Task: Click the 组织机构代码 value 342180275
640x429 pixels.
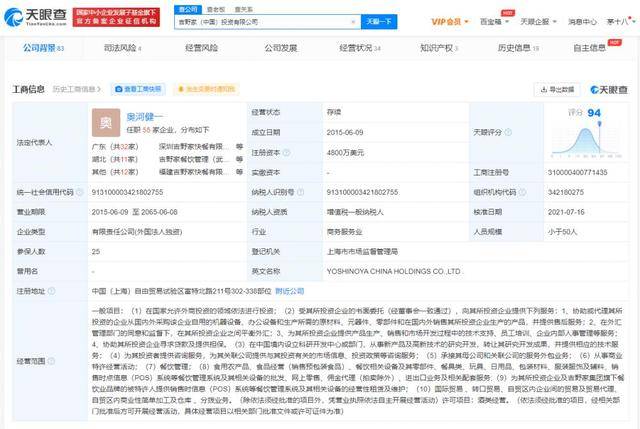Action: point(566,192)
